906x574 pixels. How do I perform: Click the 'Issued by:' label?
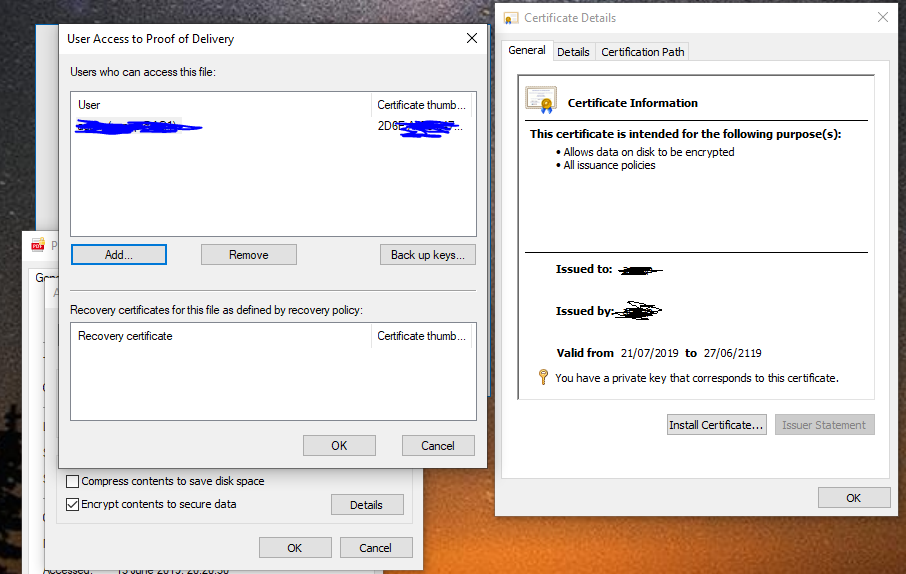pos(584,311)
